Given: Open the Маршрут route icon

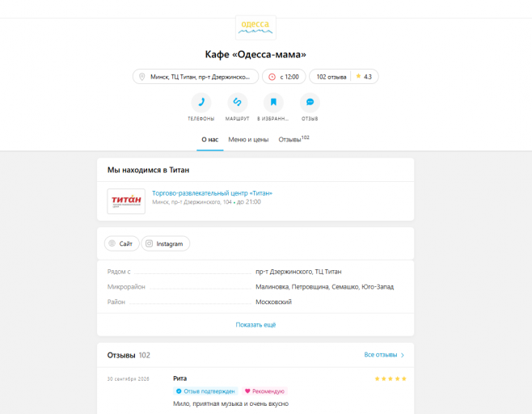Looking at the screenshot, I should pyautogui.click(x=237, y=103).
